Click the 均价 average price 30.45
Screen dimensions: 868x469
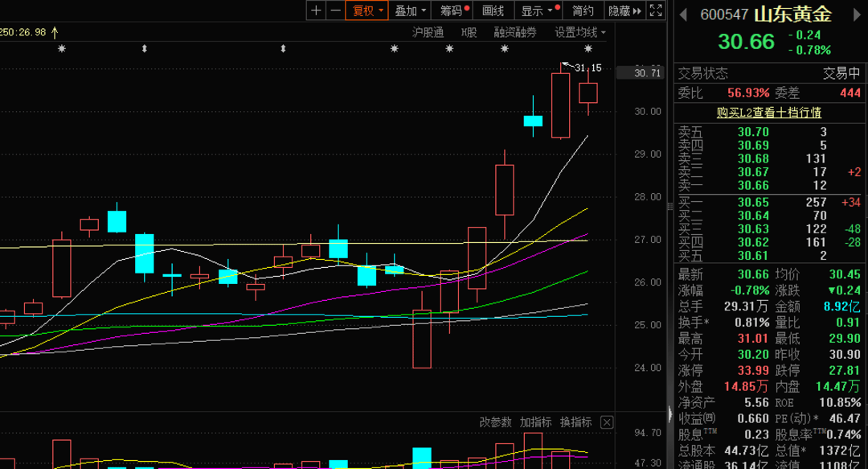tap(845, 274)
